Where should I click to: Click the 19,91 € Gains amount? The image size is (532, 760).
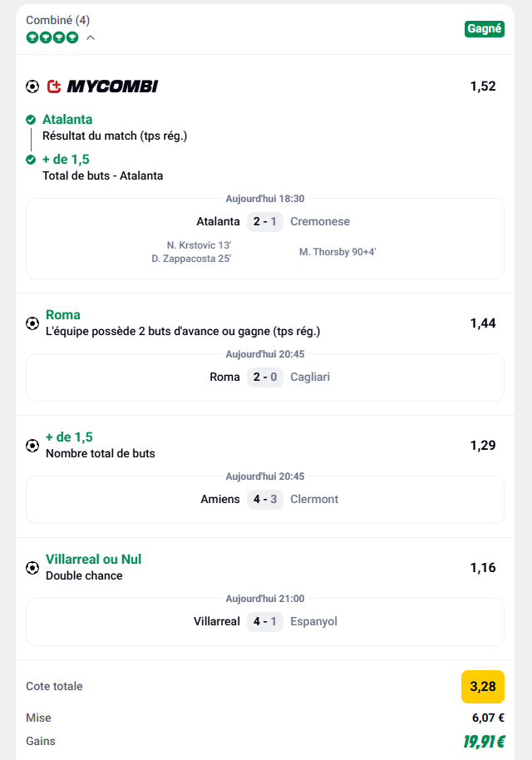484,742
